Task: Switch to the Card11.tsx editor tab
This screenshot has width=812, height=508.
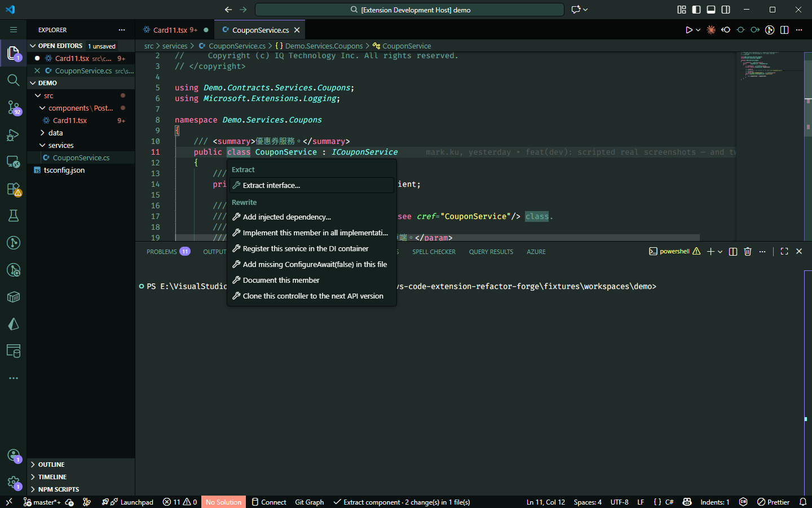Action: click(x=175, y=30)
